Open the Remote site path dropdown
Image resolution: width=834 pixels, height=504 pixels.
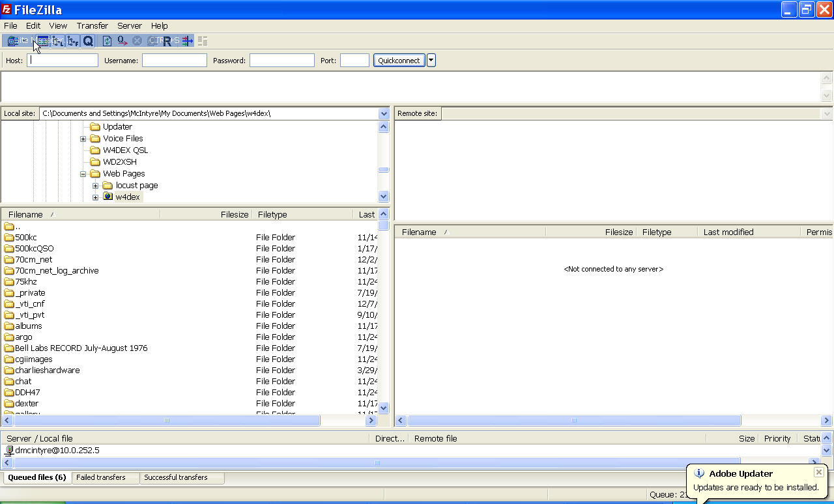pos(827,113)
